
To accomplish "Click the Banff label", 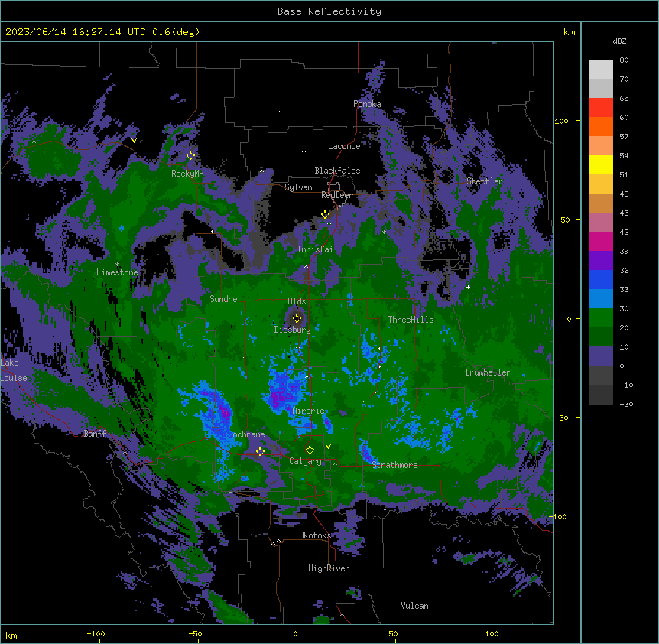I will [95, 434].
